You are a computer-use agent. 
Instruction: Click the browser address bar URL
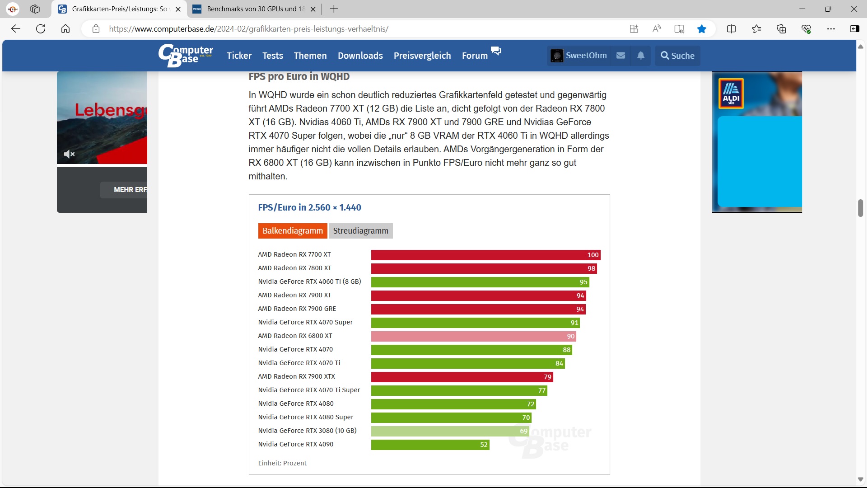pos(248,29)
